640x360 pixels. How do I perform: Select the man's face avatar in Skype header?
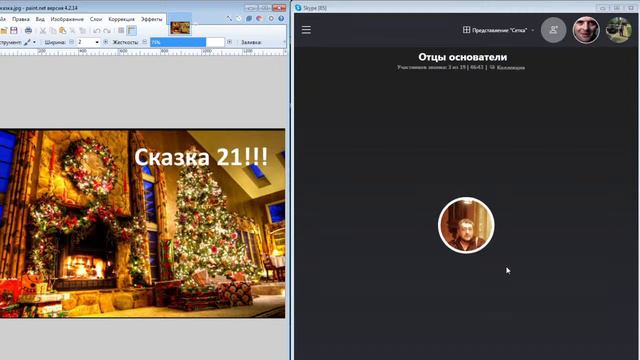point(586,30)
